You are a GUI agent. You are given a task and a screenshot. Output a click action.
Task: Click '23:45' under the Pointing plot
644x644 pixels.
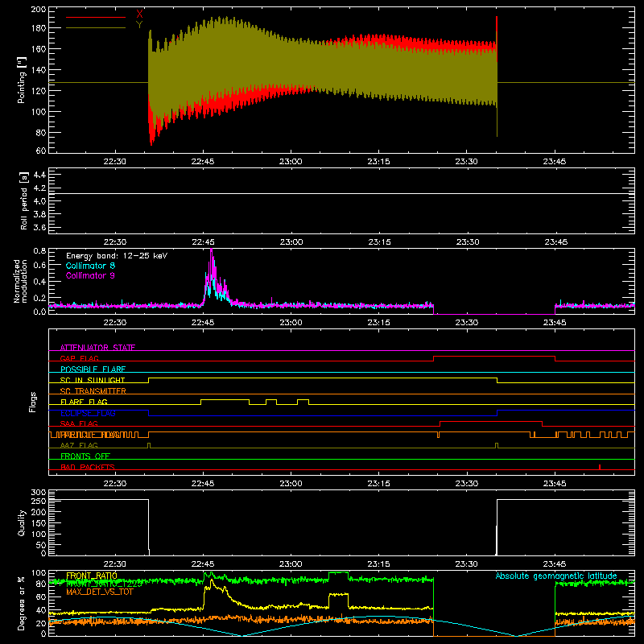tap(555, 162)
